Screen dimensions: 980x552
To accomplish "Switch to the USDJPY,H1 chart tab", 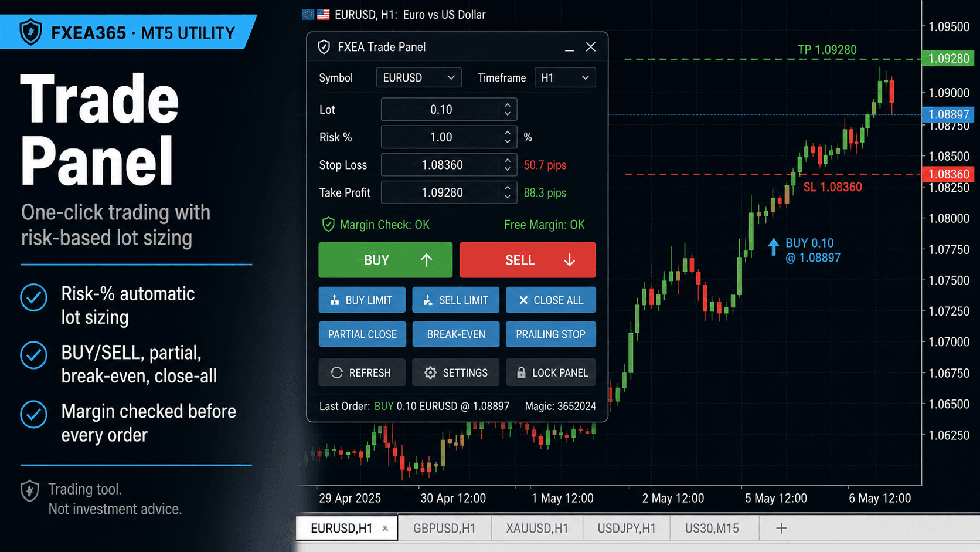I will pos(627,528).
